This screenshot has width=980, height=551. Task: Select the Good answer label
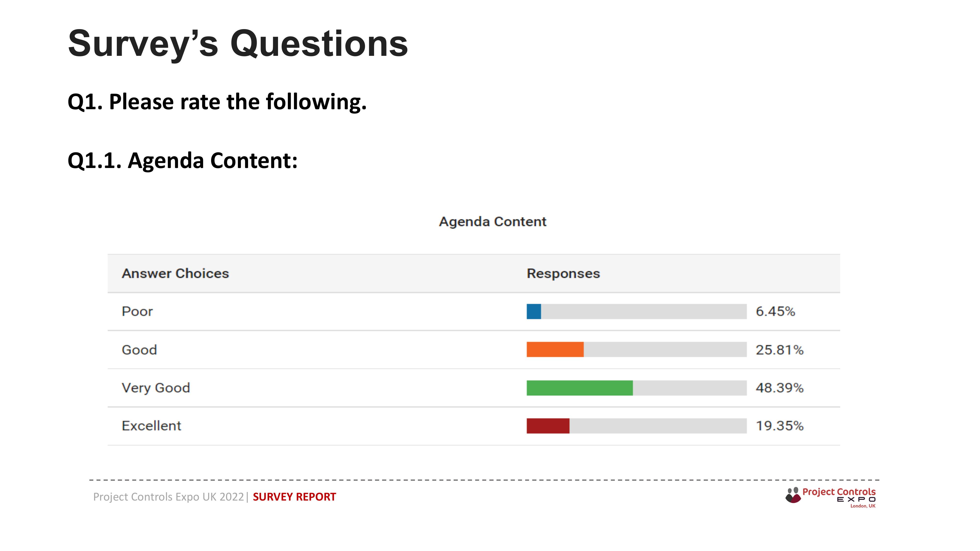pos(139,350)
